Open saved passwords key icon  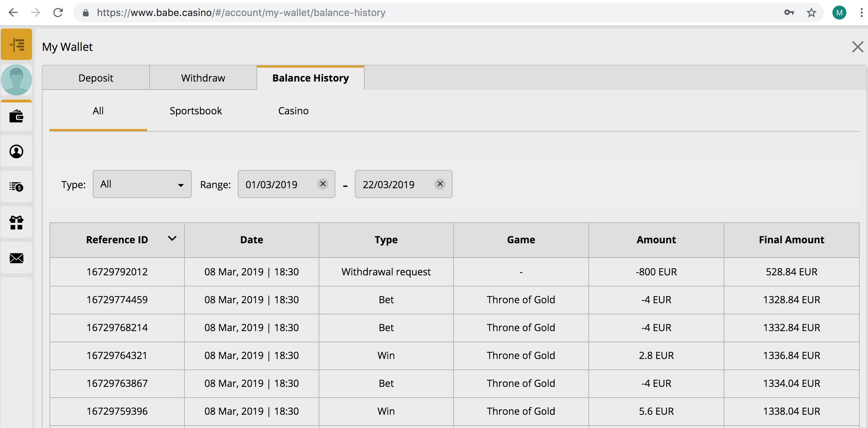coord(789,13)
